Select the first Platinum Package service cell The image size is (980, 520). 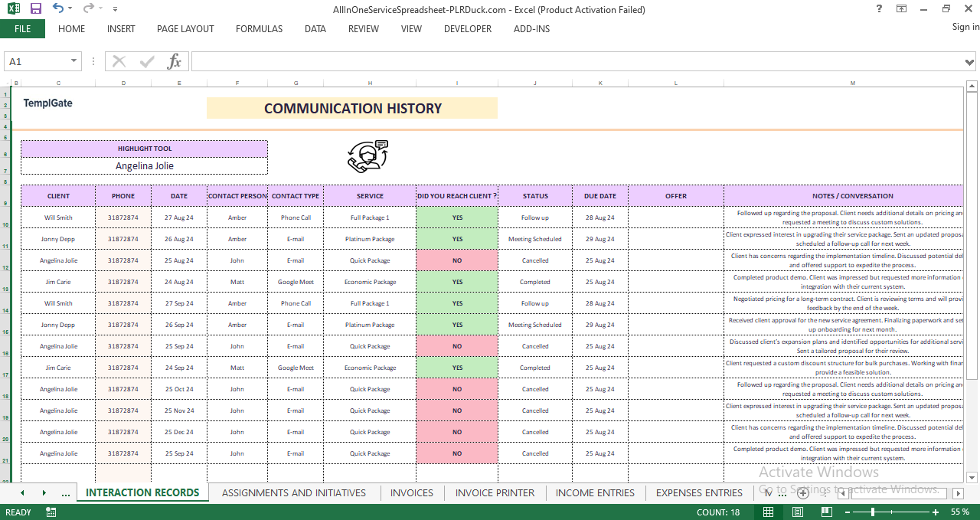[x=370, y=239]
